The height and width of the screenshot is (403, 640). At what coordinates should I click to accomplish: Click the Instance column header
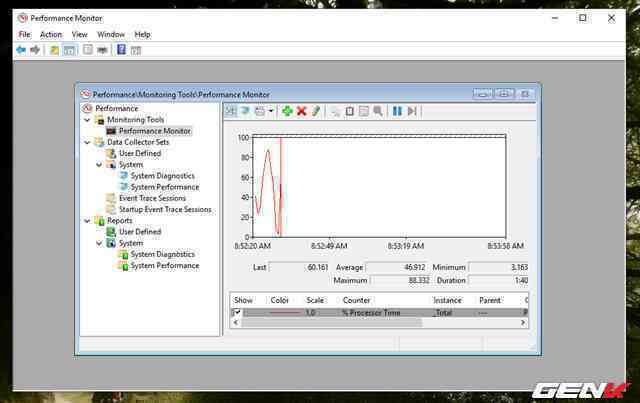[x=447, y=301]
